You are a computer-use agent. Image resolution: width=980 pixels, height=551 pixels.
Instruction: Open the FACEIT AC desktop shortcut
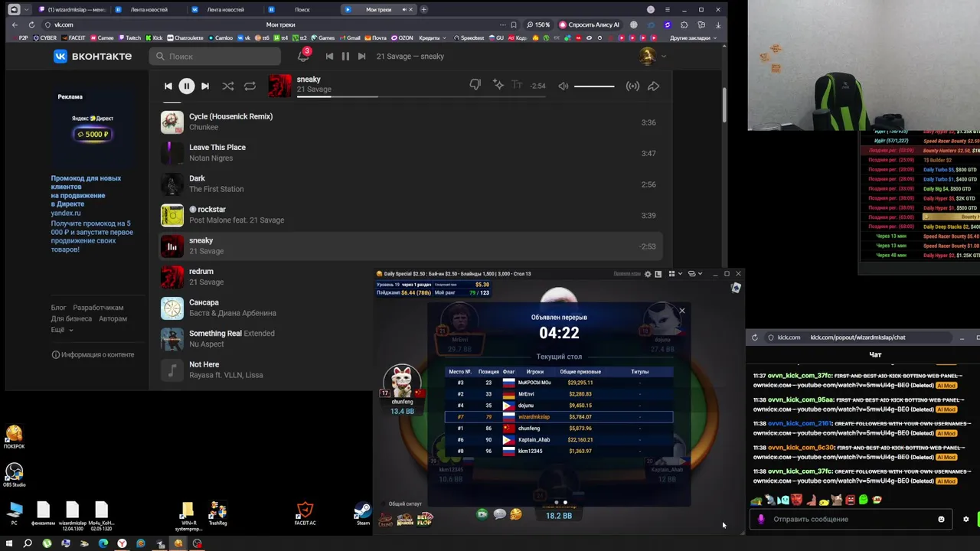pyautogui.click(x=305, y=514)
